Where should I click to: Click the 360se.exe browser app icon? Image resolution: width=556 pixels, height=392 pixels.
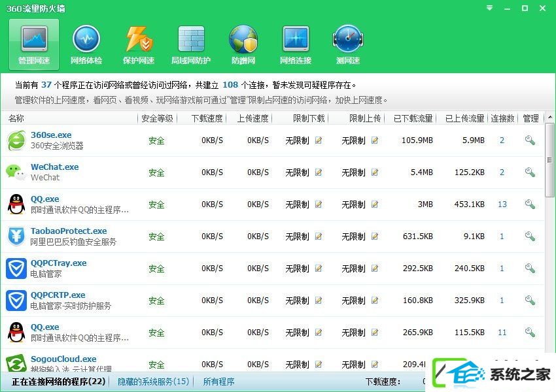(16, 140)
